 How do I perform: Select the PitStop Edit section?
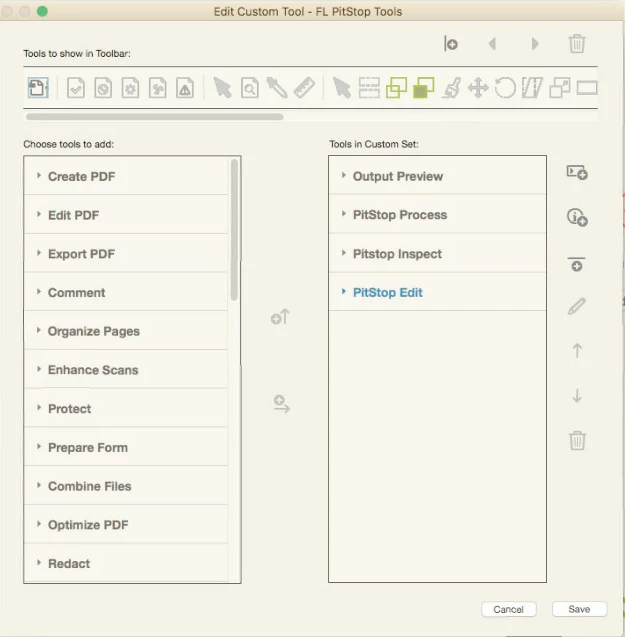click(437, 292)
